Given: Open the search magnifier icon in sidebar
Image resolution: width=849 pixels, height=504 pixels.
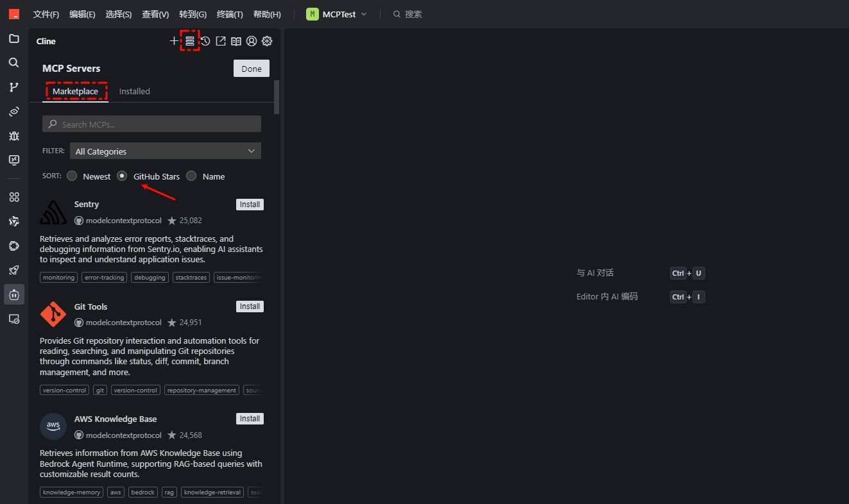Looking at the screenshot, I should 14,63.
